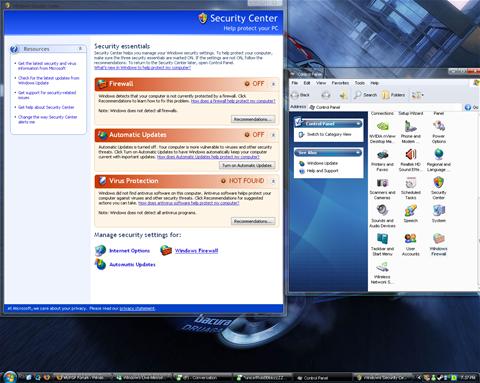Collapse the Virus Protection section arrow

pyautogui.click(x=273, y=181)
